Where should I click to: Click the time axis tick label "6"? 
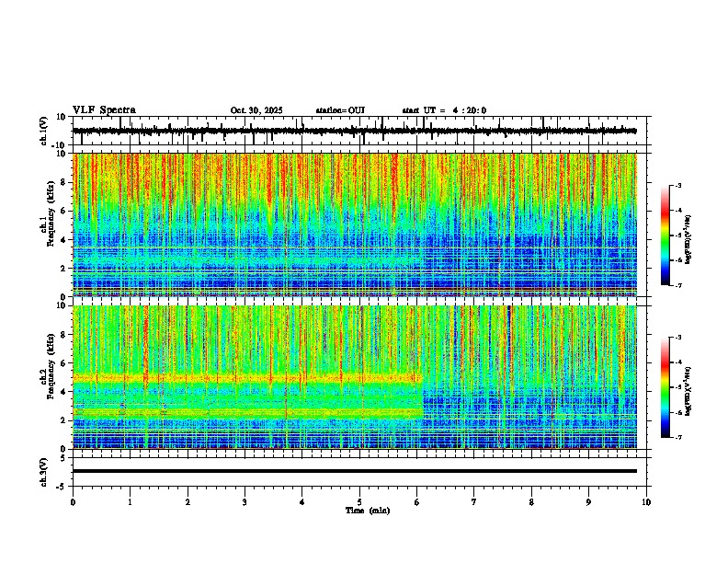point(416,502)
